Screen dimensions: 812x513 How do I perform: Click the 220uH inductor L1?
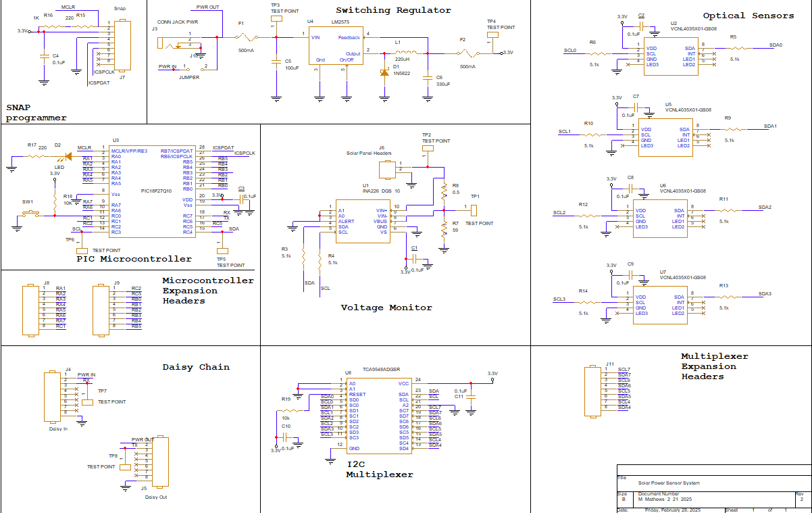pos(405,52)
